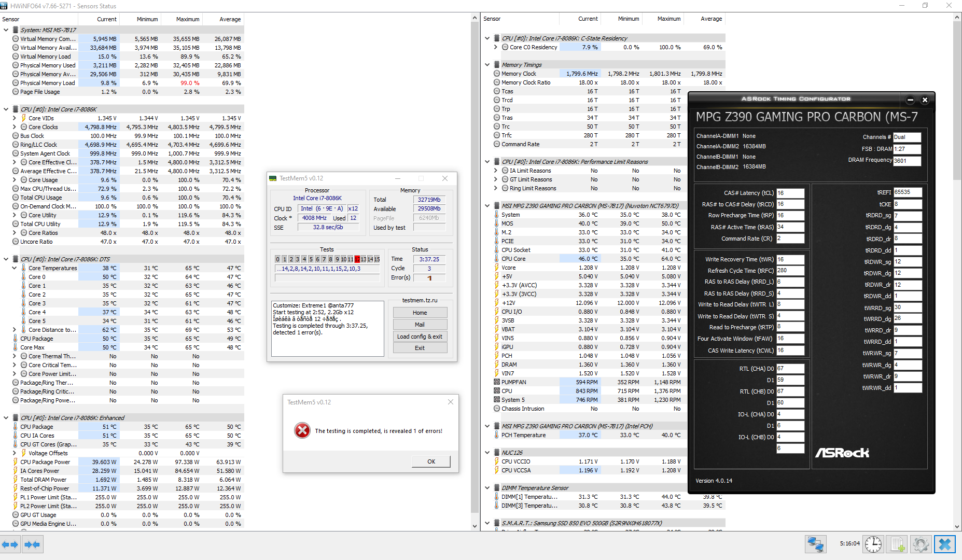Expand the Core VIDs row
962x560 pixels.
[x=15, y=118]
